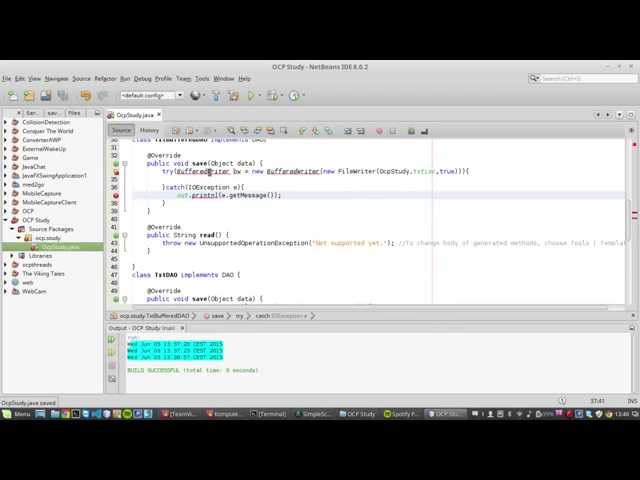Click the editor horizontal scrollbar
Viewport: 640px width, 480px height.
369,307
